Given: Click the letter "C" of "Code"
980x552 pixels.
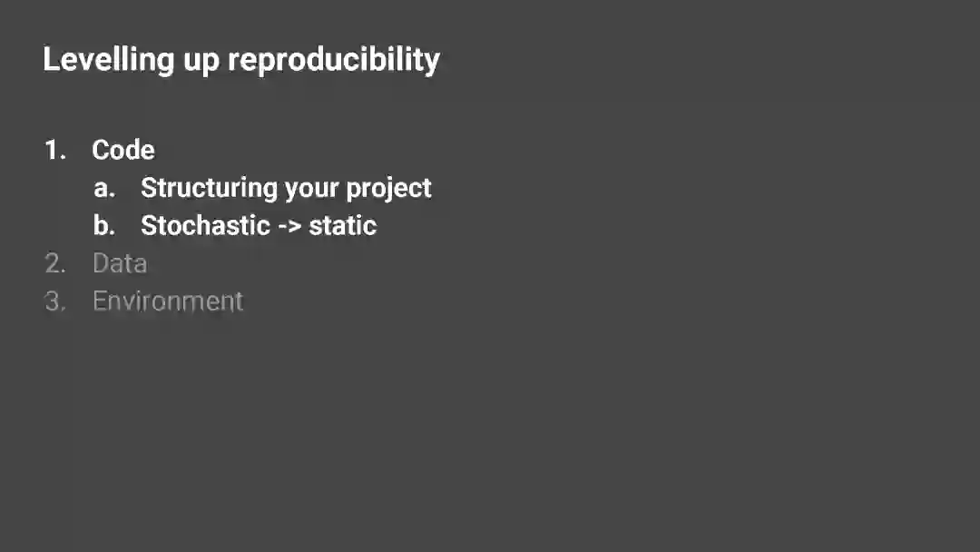Looking at the screenshot, I should [x=100, y=151].
